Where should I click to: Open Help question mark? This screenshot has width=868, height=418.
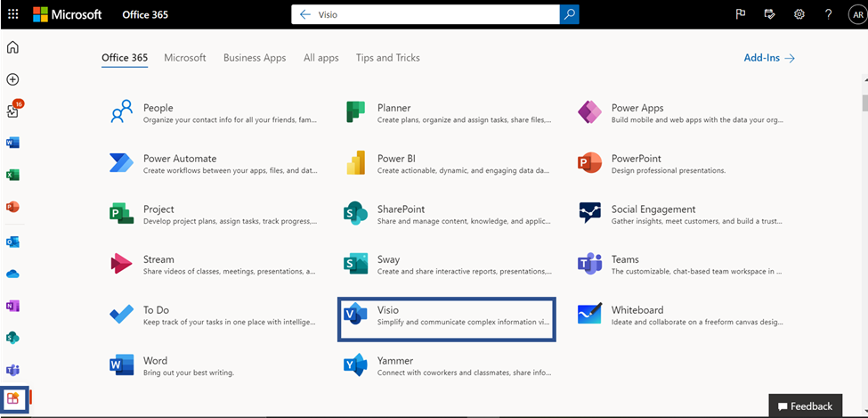click(828, 14)
